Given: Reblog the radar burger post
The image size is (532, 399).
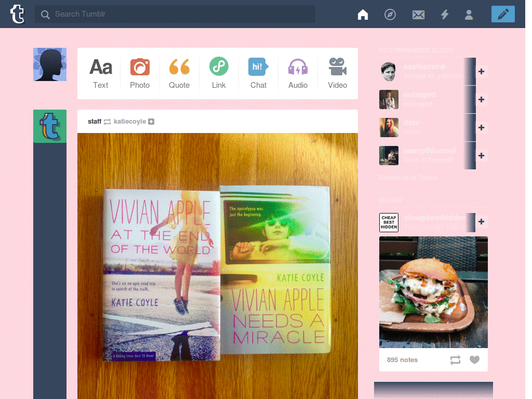Looking at the screenshot, I should (x=455, y=360).
